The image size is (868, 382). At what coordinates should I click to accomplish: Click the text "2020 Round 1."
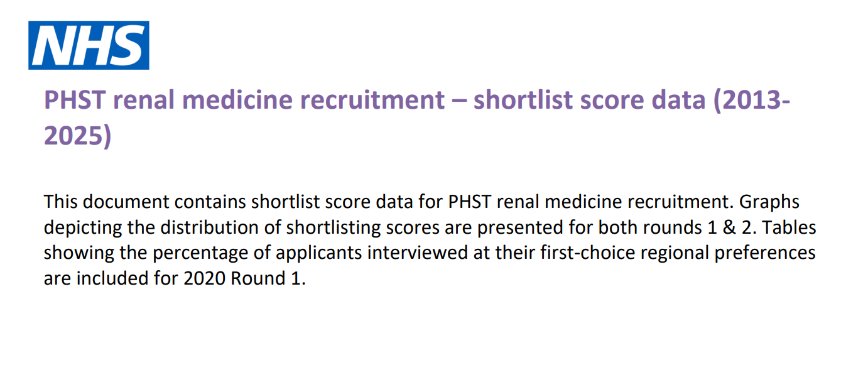(244, 278)
